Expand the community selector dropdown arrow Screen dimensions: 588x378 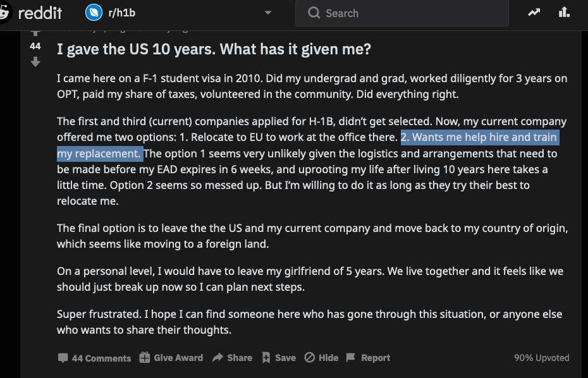(268, 13)
